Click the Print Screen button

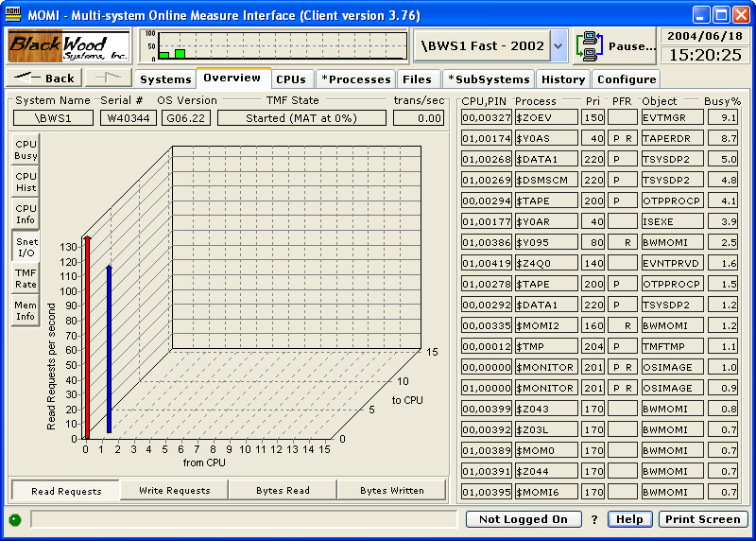click(x=702, y=519)
